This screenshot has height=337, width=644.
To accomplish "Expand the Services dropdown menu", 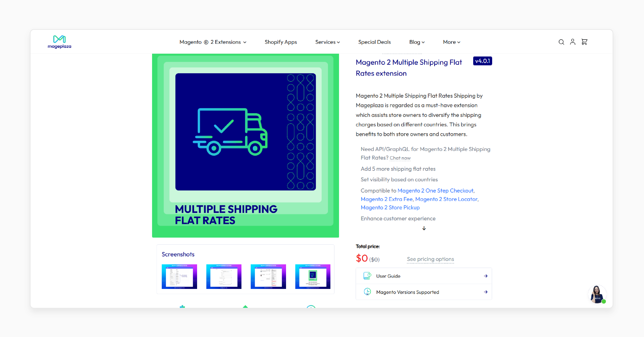I will [x=328, y=42].
